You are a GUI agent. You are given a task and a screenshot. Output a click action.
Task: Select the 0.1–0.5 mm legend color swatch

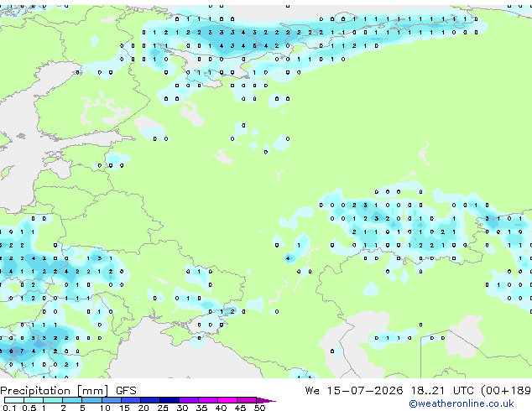[14, 400]
